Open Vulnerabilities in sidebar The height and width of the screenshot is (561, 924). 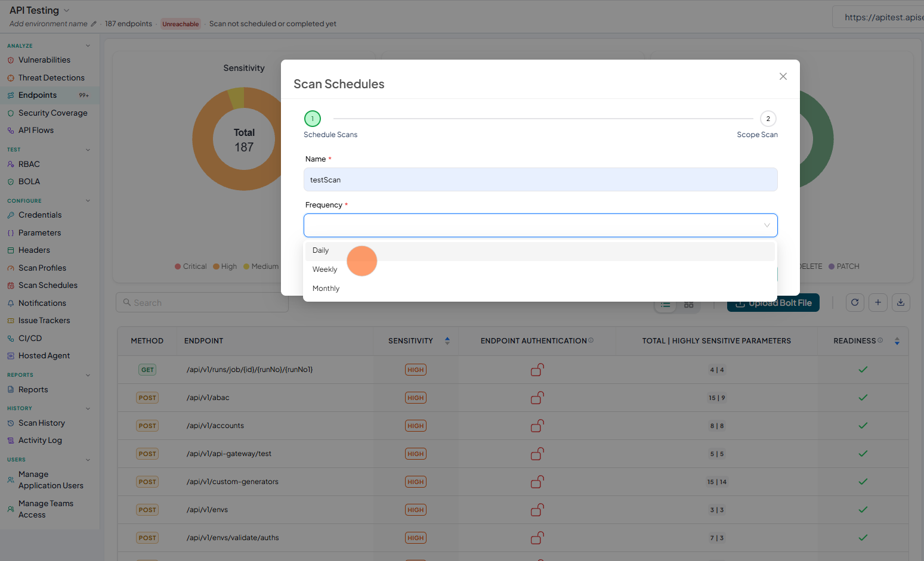pos(44,60)
